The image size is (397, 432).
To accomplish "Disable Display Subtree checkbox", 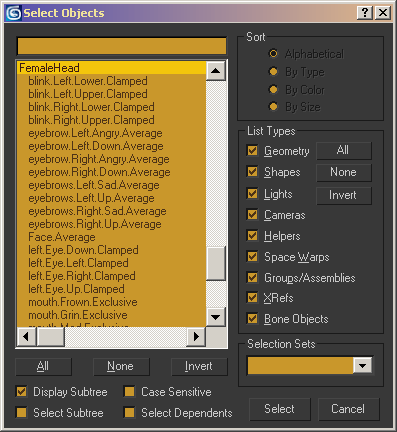I will click(x=22, y=392).
